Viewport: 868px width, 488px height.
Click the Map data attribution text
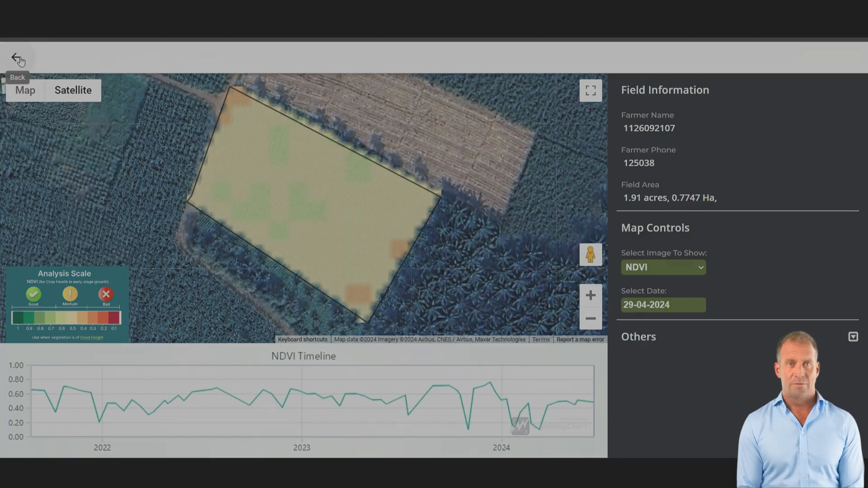click(429, 339)
